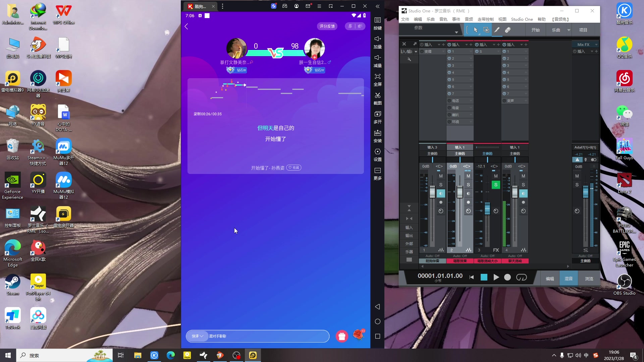The height and width of the screenshot is (362, 644).
Task: Select the paint brush tool in Studio One
Action: click(497, 30)
